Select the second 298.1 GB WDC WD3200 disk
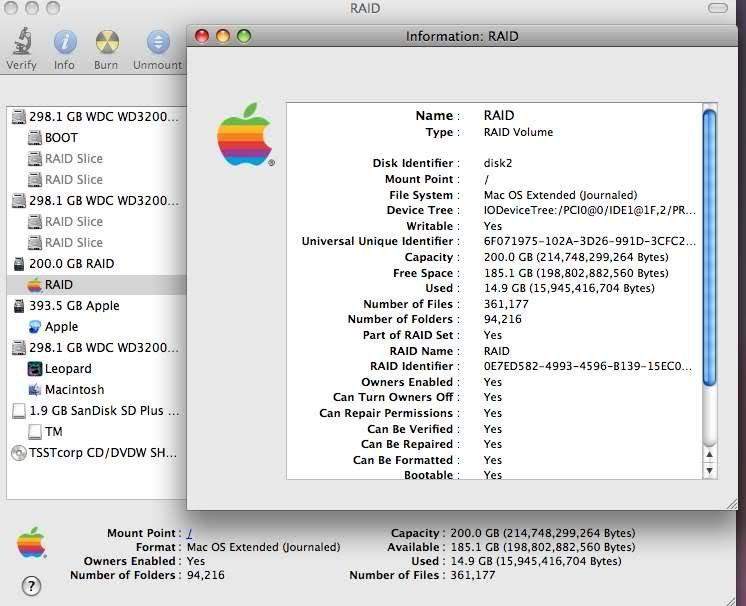Screen dimensions: 746x606 (x=96, y=200)
